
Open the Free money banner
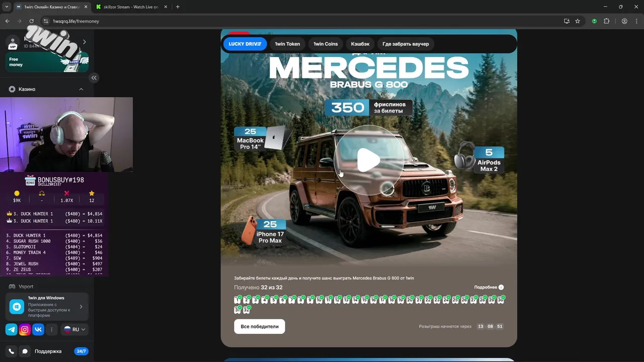(x=47, y=62)
